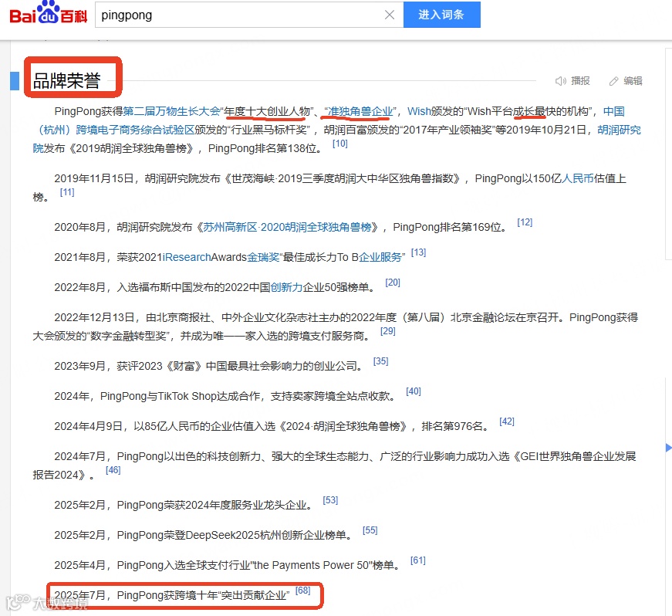Open the Wish link

(x=419, y=111)
